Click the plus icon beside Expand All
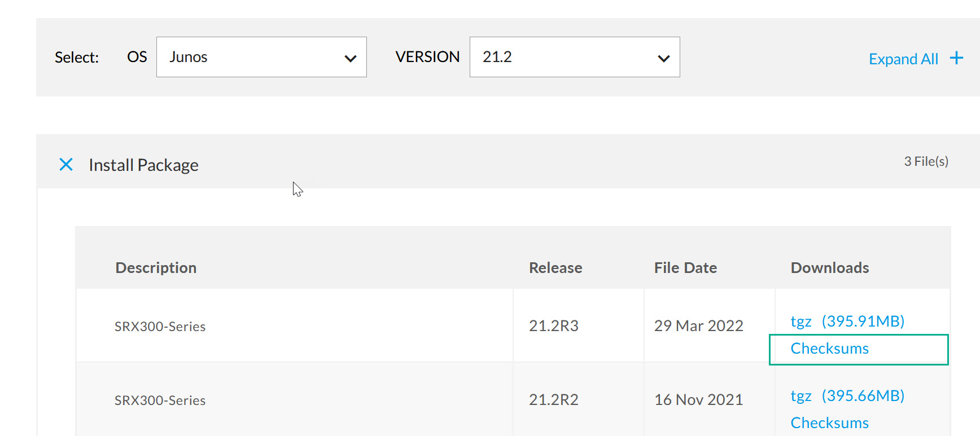Viewport: 980px width, 436px height. tap(956, 58)
